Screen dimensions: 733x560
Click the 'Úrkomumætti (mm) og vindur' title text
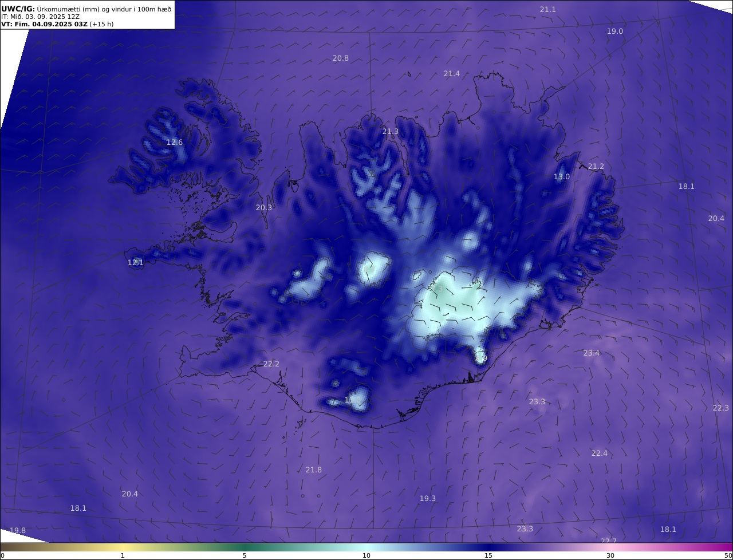pos(83,9)
